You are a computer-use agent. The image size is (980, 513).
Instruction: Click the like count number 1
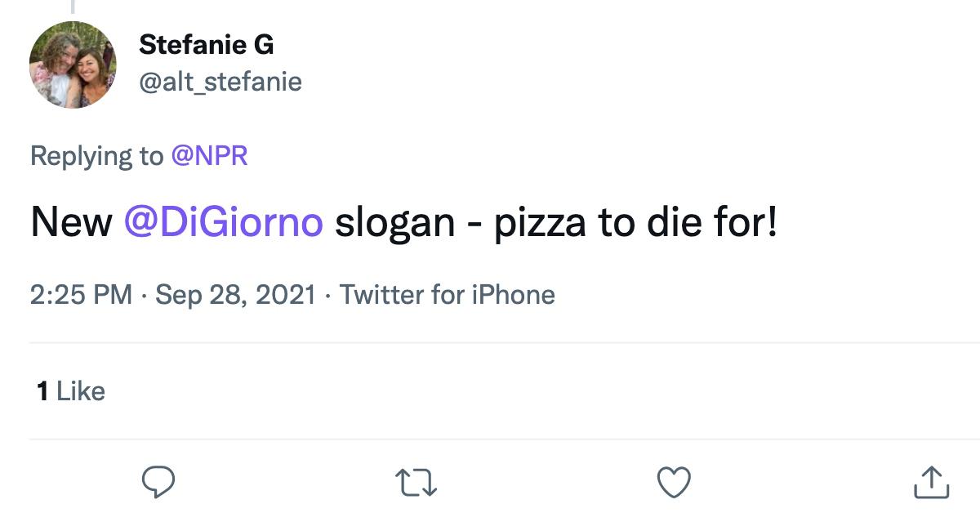point(42,391)
